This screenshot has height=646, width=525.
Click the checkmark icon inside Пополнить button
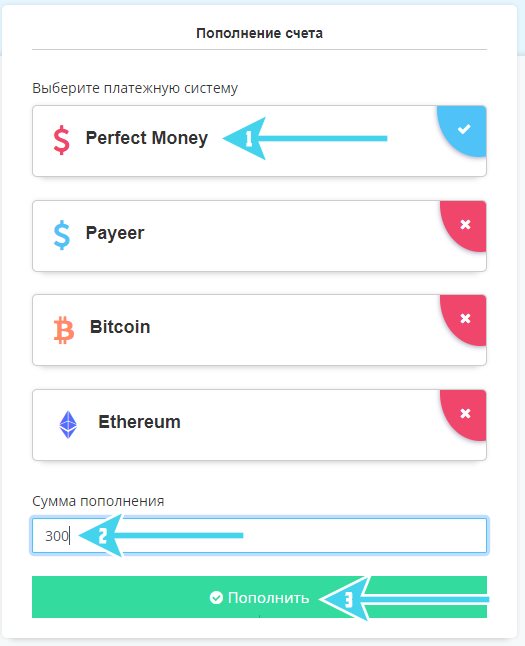click(x=216, y=597)
